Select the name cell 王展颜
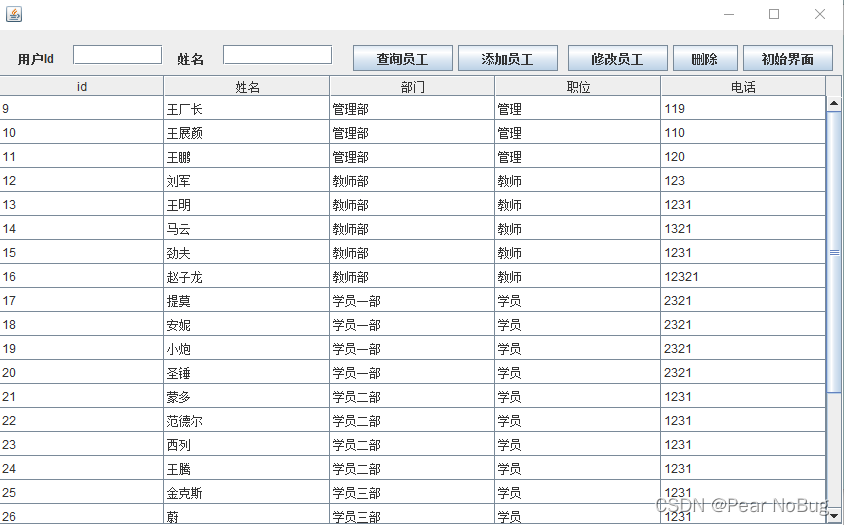Image resolution: width=844 pixels, height=525 pixels. coord(247,132)
